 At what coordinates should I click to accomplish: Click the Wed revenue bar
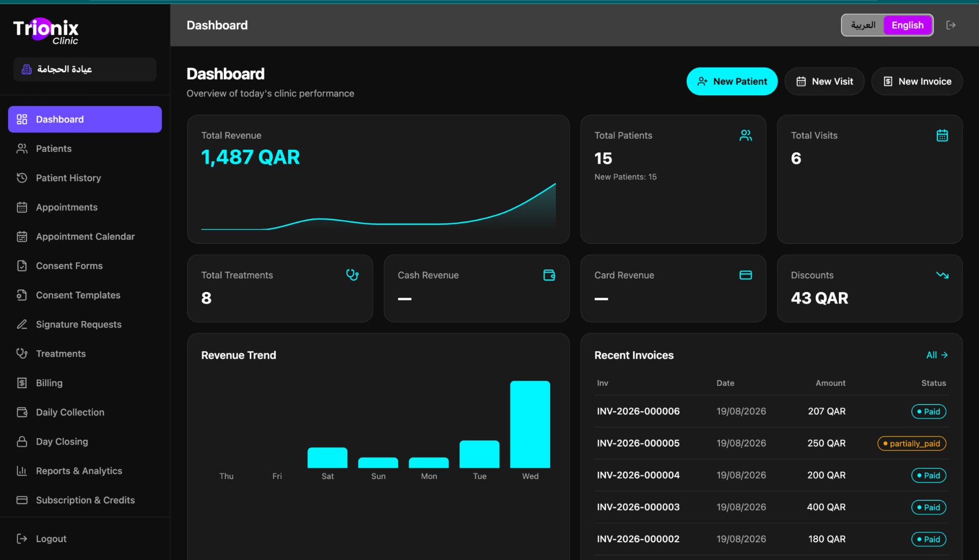(530, 424)
